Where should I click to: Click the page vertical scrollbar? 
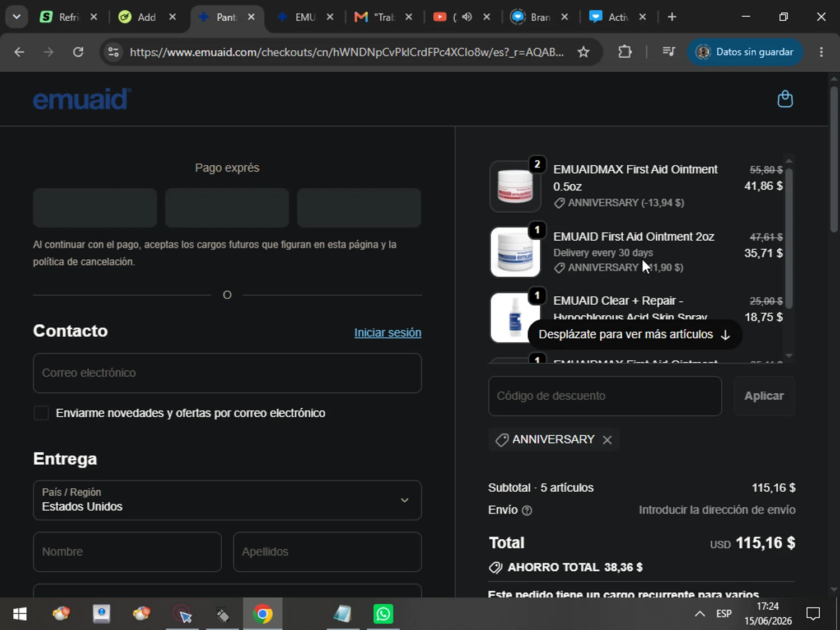point(834,160)
